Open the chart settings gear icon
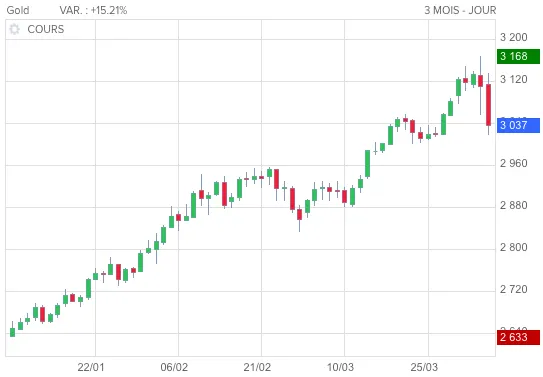This screenshot has width=543, height=377. [15, 29]
